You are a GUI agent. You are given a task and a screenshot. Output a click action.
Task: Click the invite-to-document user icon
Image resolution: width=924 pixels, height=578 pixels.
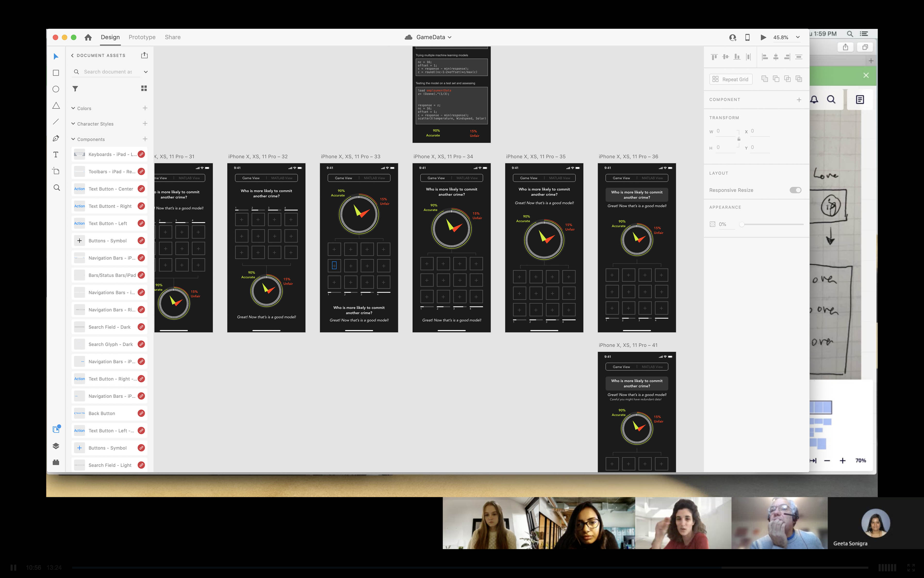[732, 37]
